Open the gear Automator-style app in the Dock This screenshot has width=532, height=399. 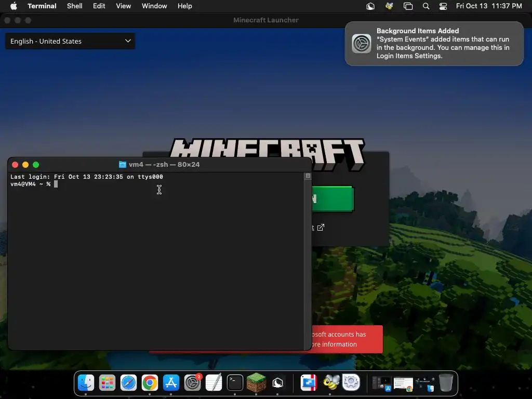351,383
